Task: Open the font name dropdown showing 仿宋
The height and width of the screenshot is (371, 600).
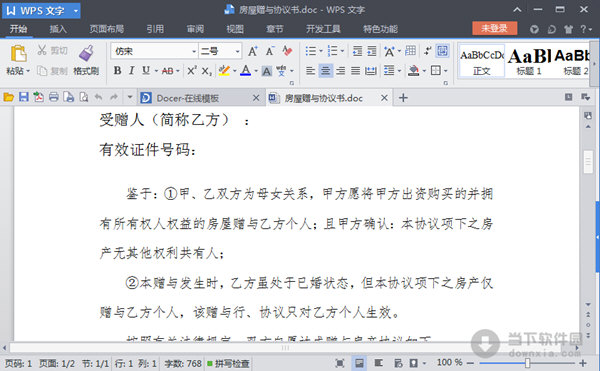Action: [x=194, y=51]
